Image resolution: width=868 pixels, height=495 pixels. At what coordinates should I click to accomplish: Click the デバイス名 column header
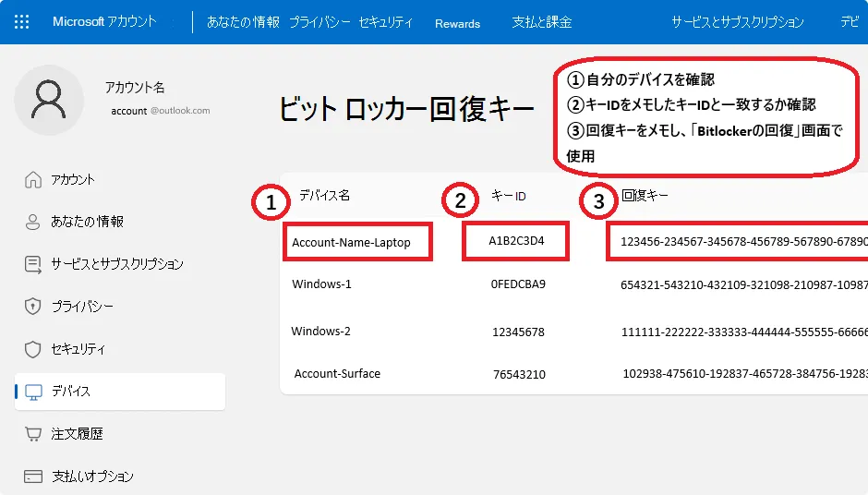324,196
